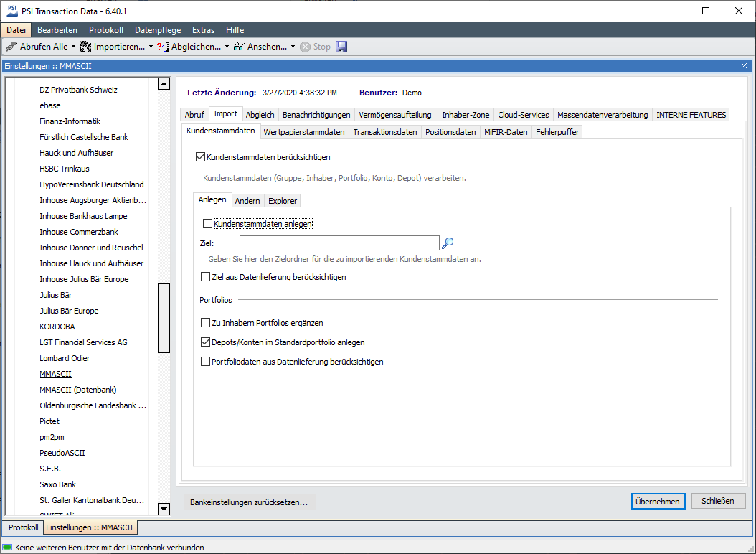This screenshot has height=554, width=756.
Task: Click the magnifier icon next to Ziel field
Action: coord(448,243)
